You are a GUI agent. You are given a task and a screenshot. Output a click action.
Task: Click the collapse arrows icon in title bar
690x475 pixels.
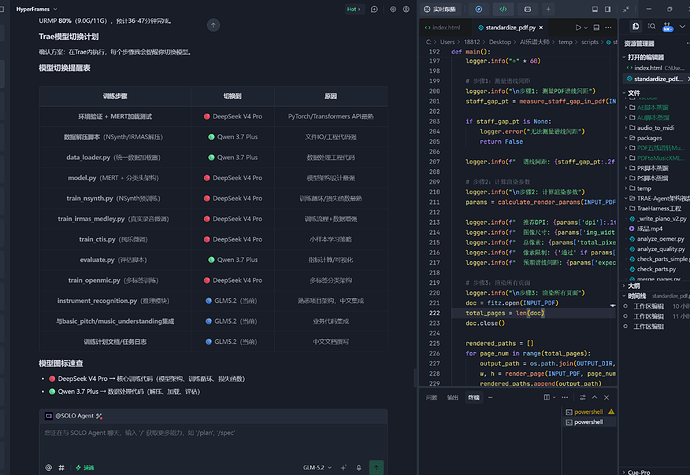coord(626,9)
